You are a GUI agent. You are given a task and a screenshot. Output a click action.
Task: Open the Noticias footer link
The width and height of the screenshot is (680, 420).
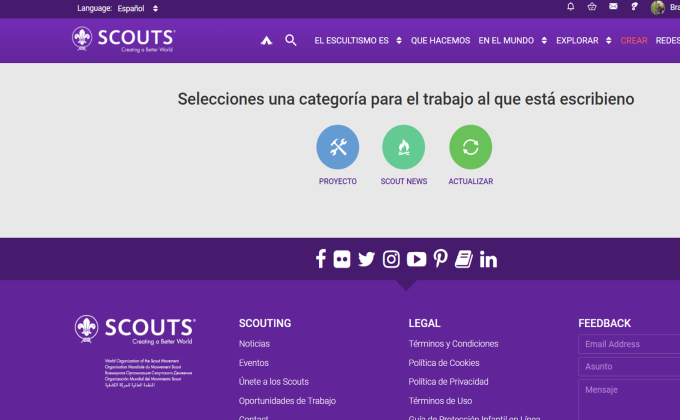254,344
